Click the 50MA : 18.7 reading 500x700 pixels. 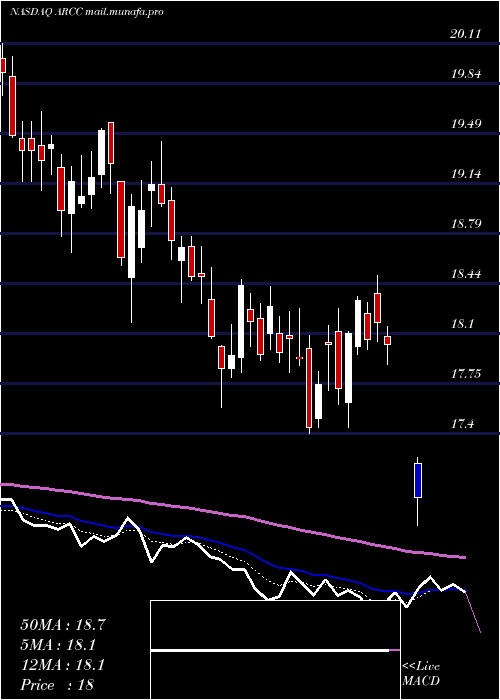(x=63, y=625)
